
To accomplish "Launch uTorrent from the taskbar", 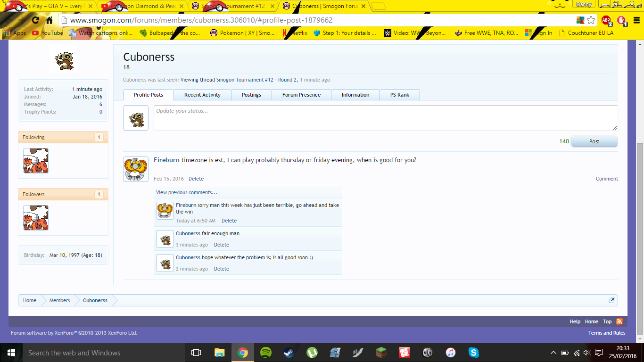I will point(312,353).
